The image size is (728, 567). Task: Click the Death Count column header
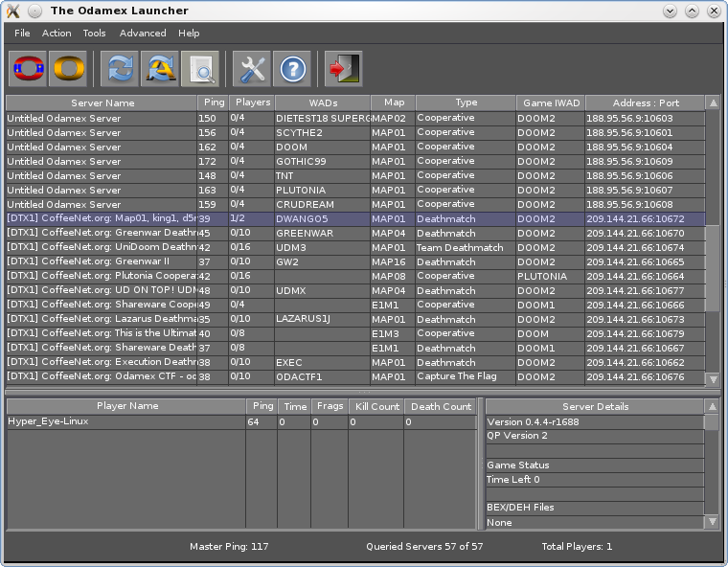(x=441, y=406)
